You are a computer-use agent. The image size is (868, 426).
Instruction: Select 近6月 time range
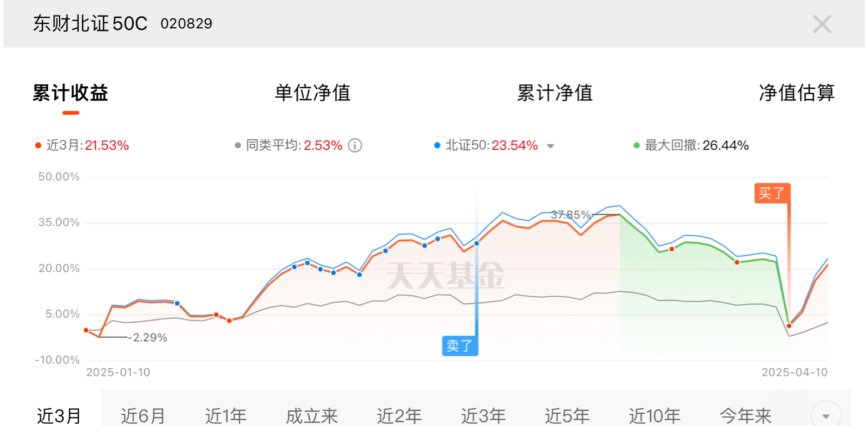[x=143, y=415]
